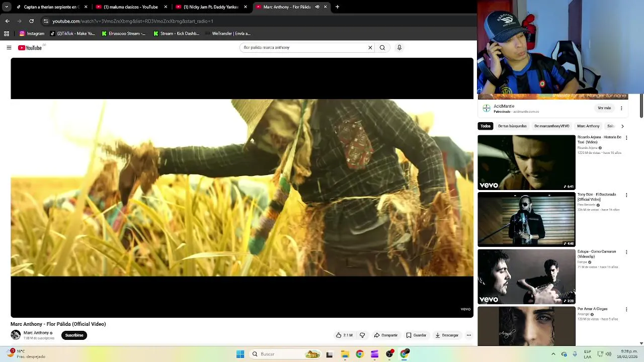The width and height of the screenshot is (644, 362).
Task: Open the site information icon in address bar
Action: point(46,21)
